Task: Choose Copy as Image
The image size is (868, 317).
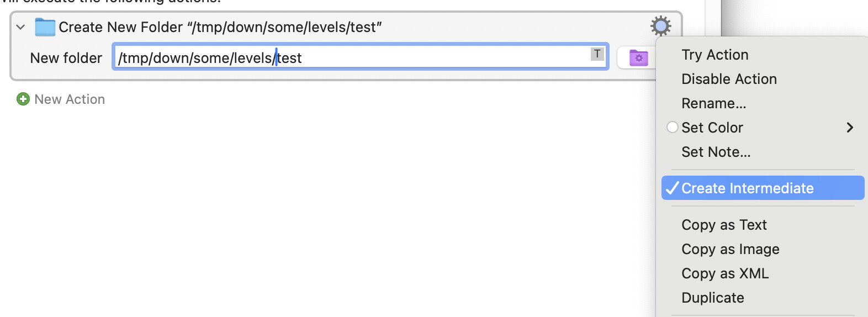Action: tap(730, 249)
